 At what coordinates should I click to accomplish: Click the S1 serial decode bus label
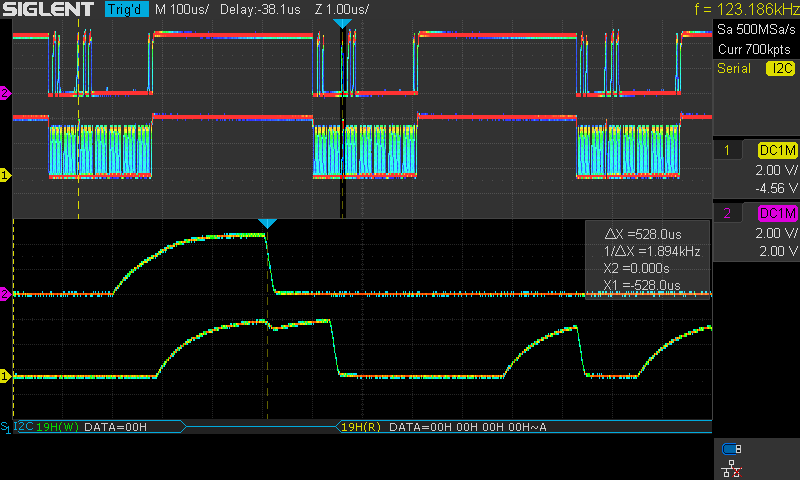coord(5,428)
